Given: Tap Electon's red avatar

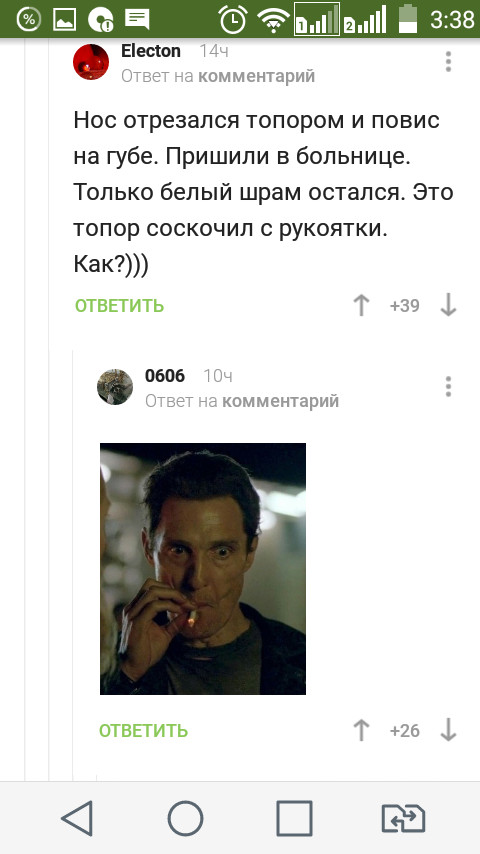Looking at the screenshot, I should click(91, 62).
